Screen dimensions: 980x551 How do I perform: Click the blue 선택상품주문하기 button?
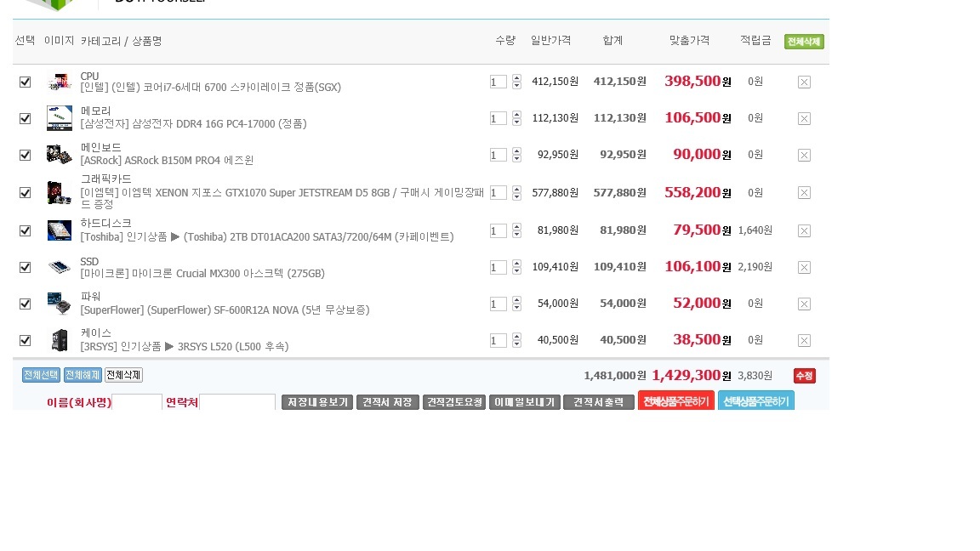756,401
